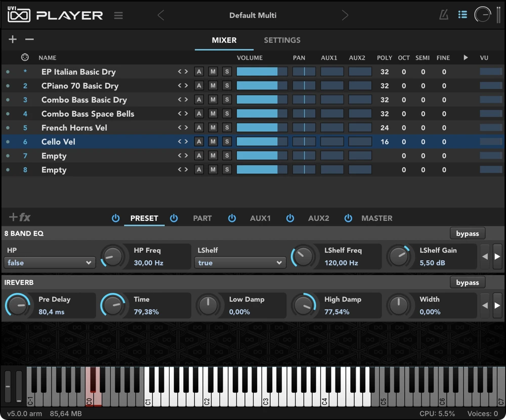Select the MASTER effects tab

[376, 218]
